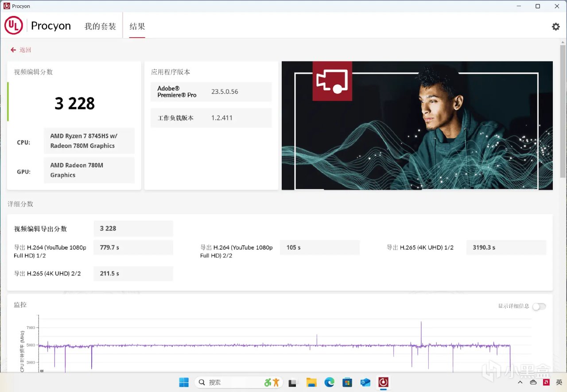The width and height of the screenshot is (567, 392).
Task: Click the 英 input method indicator
Action: coord(559,382)
